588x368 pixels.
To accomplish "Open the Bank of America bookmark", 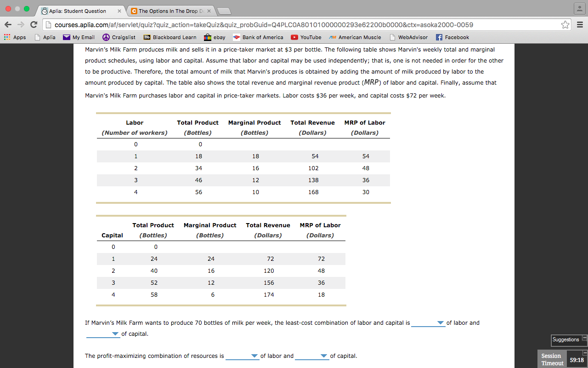I will pyautogui.click(x=258, y=37).
